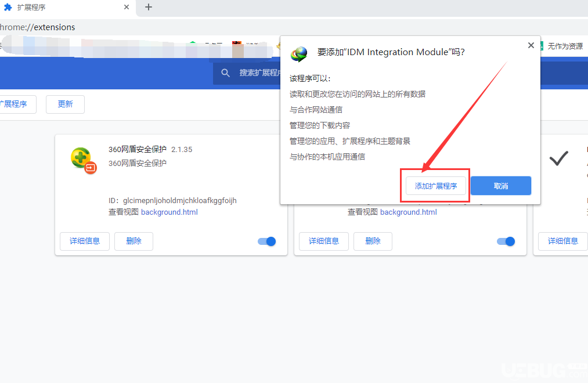Click the 添加扩展程序 button in dialog
The width and height of the screenshot is (588, 383).
(436, 186)
